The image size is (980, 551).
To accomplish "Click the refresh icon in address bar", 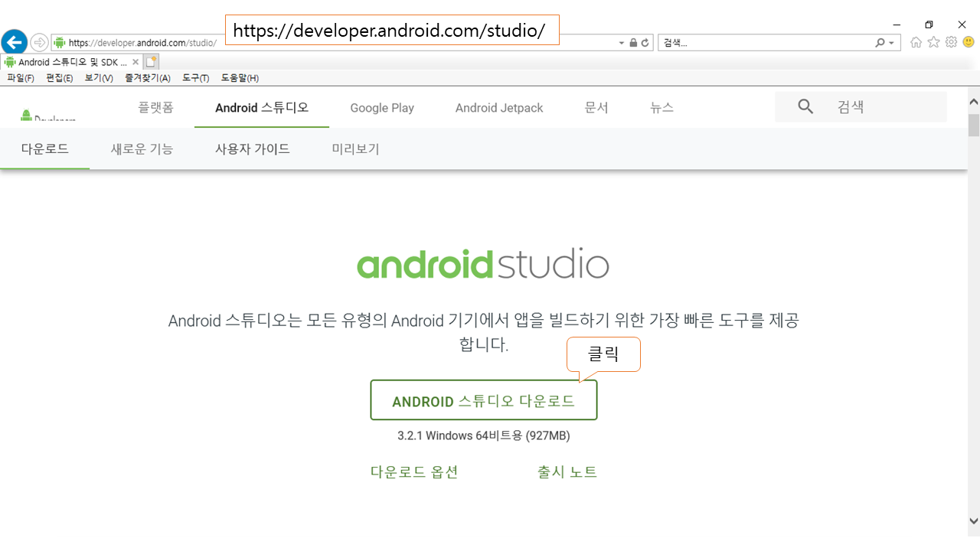I will pyautogui.click(x=645, y=43).
